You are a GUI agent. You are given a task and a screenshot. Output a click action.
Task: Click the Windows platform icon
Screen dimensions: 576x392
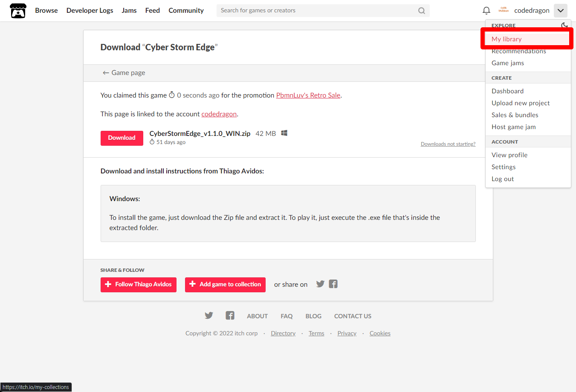coord(284,133)
